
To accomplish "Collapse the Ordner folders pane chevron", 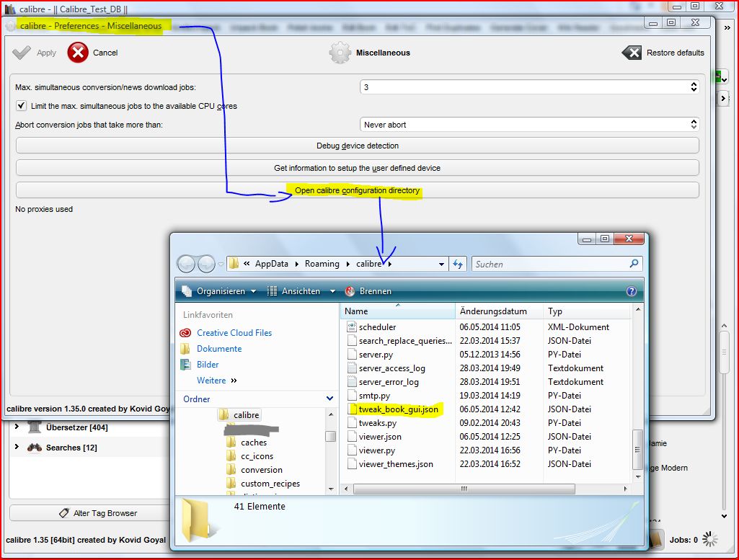I will click(x=330, y=399).
